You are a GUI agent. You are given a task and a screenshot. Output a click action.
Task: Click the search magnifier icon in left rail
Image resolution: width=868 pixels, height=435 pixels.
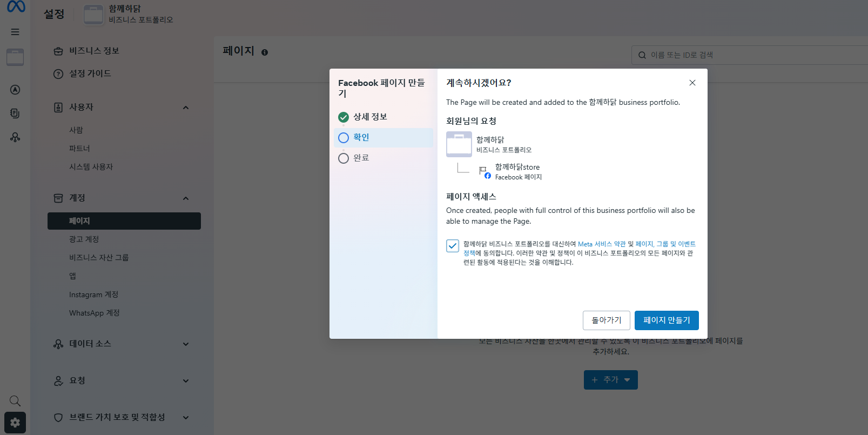click(x=15, y=400)
